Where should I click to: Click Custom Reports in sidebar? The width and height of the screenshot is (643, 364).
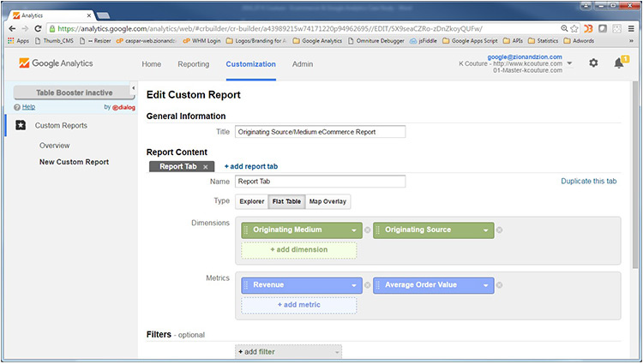click(x=61, y=126)
